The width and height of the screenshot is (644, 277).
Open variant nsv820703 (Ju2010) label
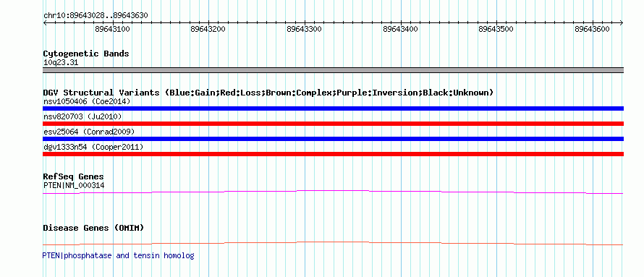(82, 116)
